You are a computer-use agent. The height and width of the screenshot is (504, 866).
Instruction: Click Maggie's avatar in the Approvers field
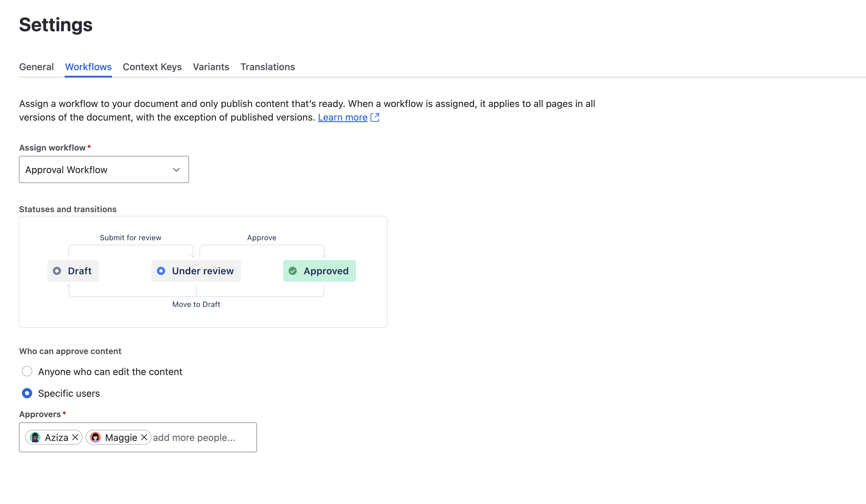pos(95,437)
